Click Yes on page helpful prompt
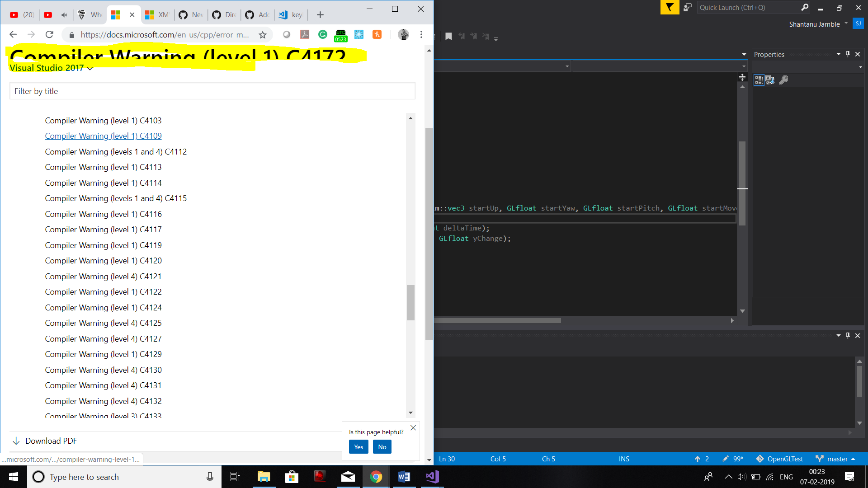 click(359, 447)
